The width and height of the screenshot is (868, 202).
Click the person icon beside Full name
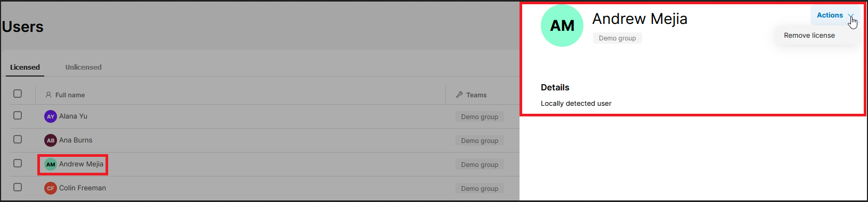point(48,95)
